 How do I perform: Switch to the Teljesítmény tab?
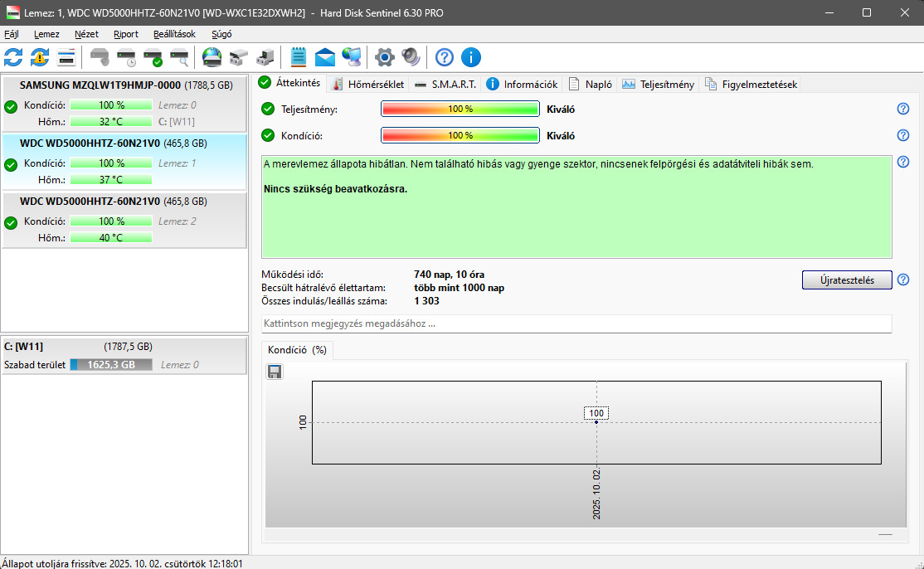[659, 85]
